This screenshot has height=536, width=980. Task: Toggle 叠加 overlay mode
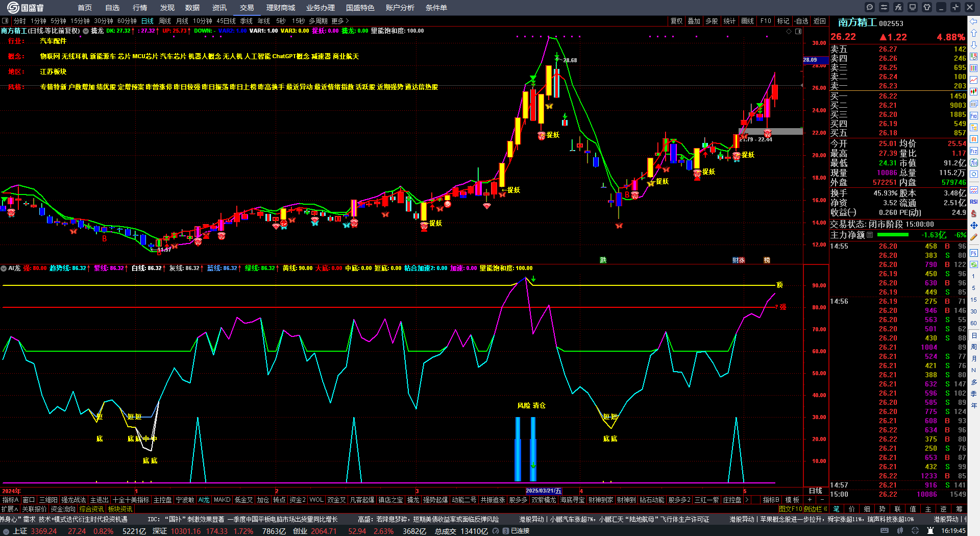694,21
